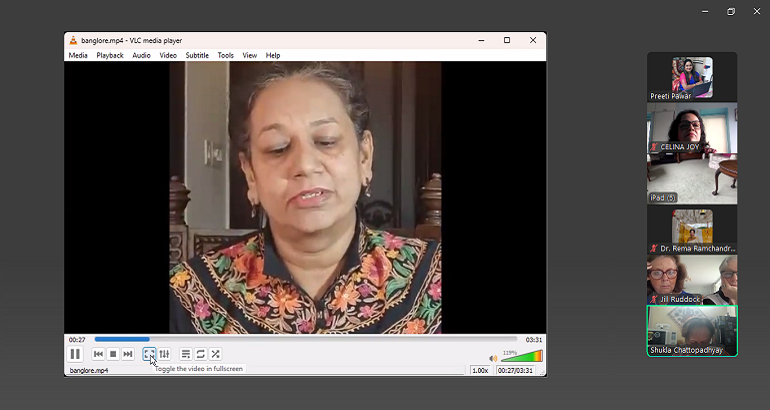Expand the Audio menu

click(x=141, y=55)
